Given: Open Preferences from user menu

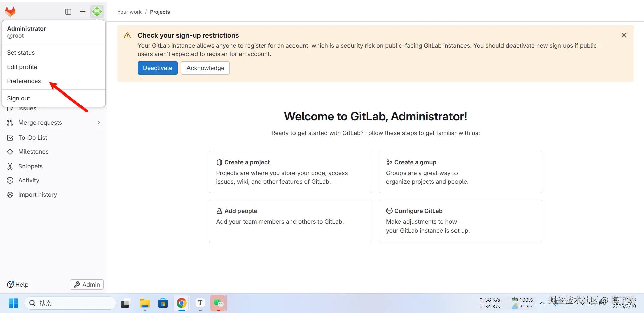Looking at the screenshot, I should coord(54,81).
